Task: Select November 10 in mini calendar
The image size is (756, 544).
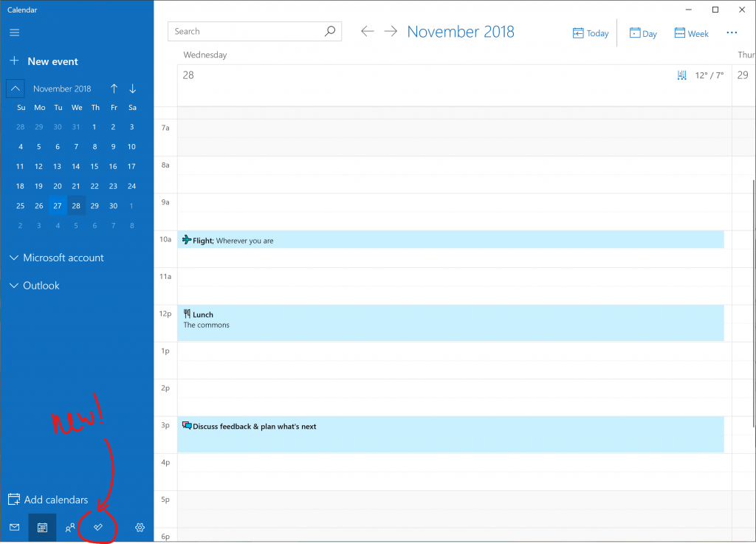Action: (x=131, y=146)
